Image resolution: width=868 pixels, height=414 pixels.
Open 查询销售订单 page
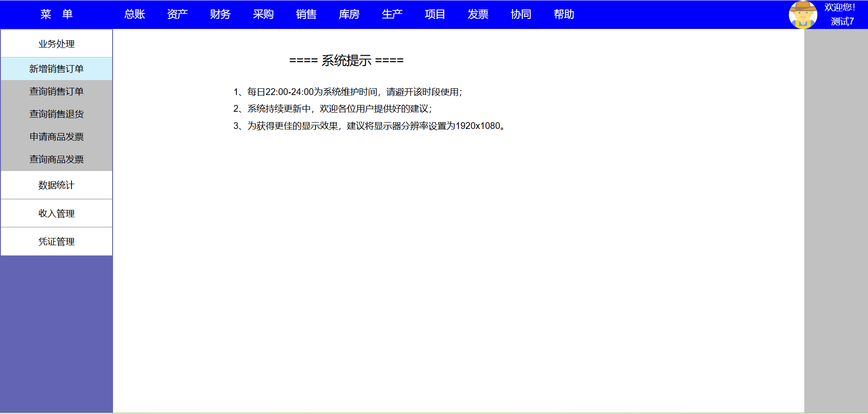(x=57, y=91)
